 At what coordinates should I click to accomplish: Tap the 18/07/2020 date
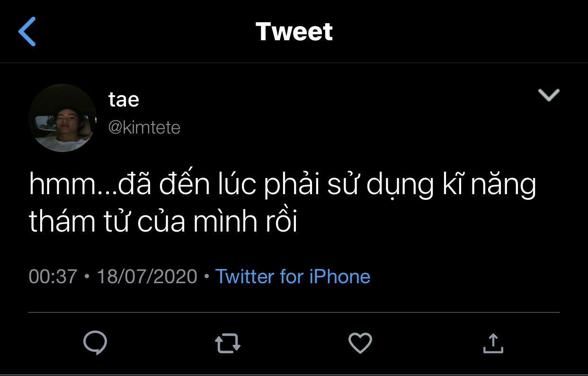147,277
